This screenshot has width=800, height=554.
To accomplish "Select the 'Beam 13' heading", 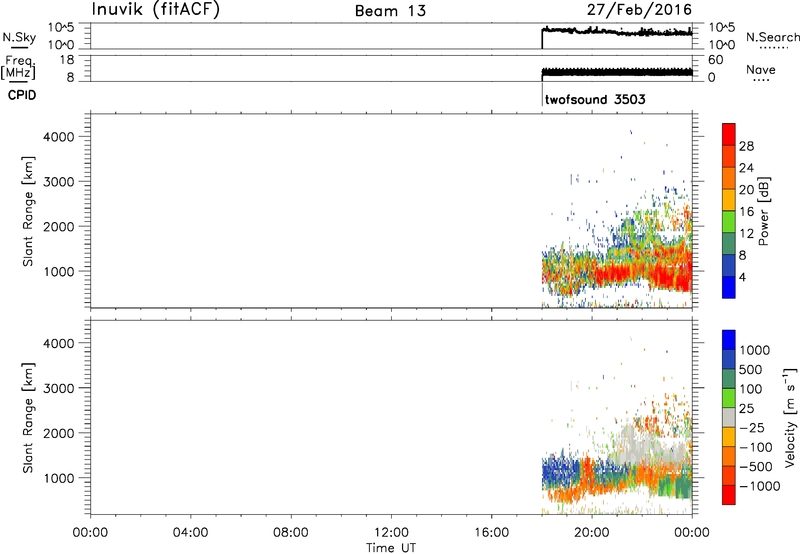I will click(x=390, y=11).
